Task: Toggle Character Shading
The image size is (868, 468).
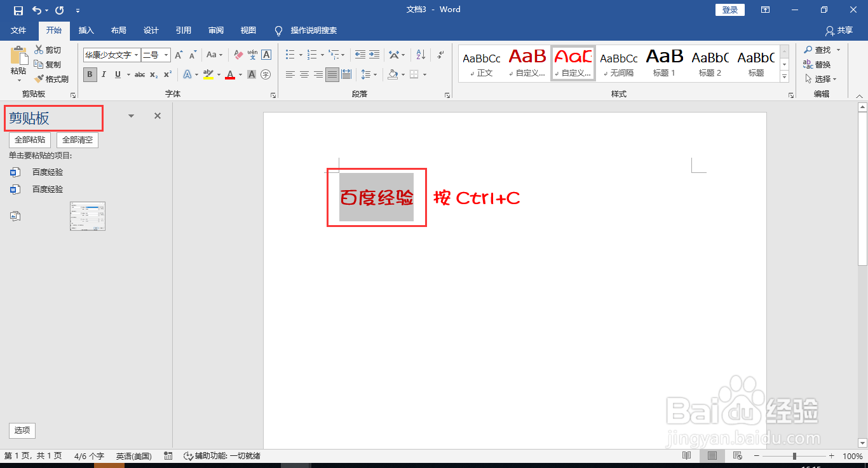Action: 252,74
